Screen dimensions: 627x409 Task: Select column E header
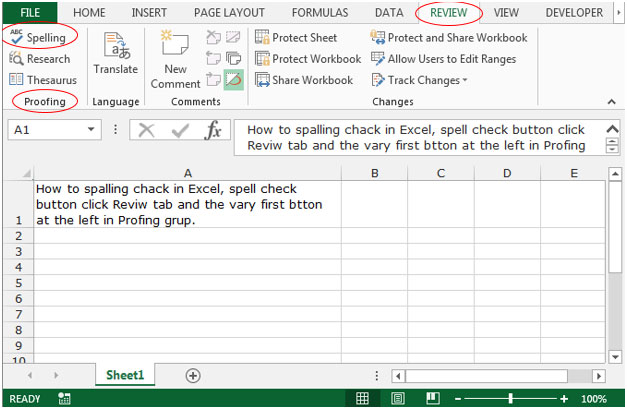[x=573, y=173]
